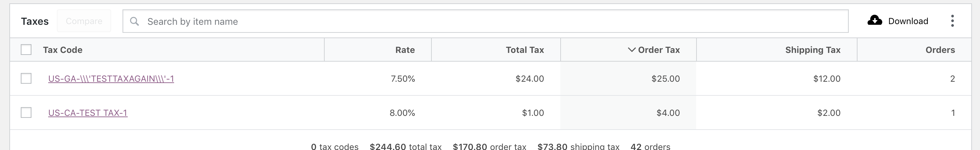Check the US-CA-TEST TAX-1 row checkbox
The width and height of the screenshot is (980, 150).
[26, 113]
